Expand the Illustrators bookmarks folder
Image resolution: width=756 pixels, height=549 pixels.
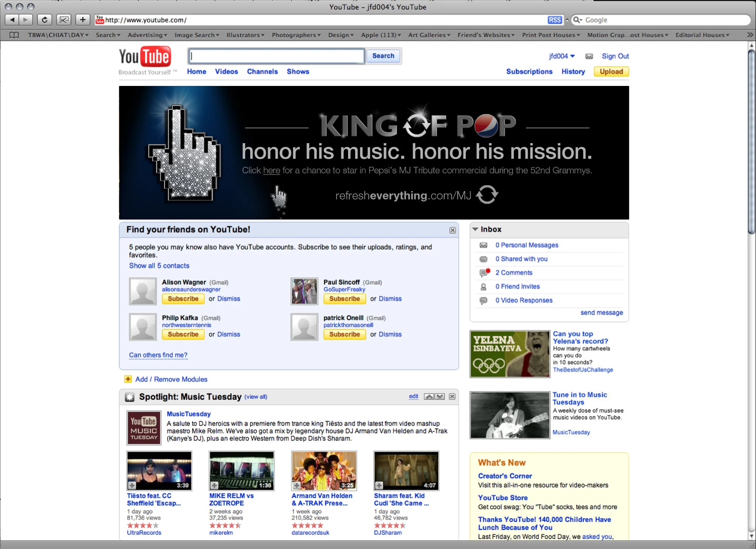pyautogui.click(x=245, y=35)
